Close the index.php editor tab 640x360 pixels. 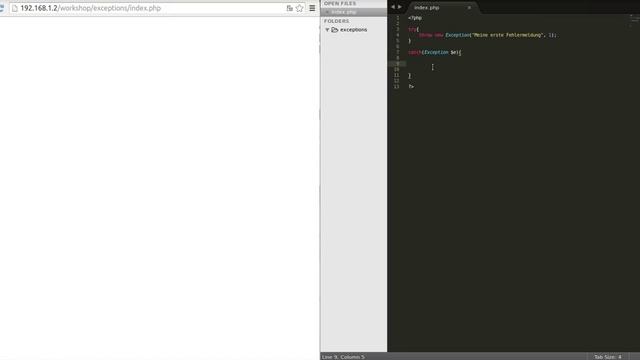point(469,8)
